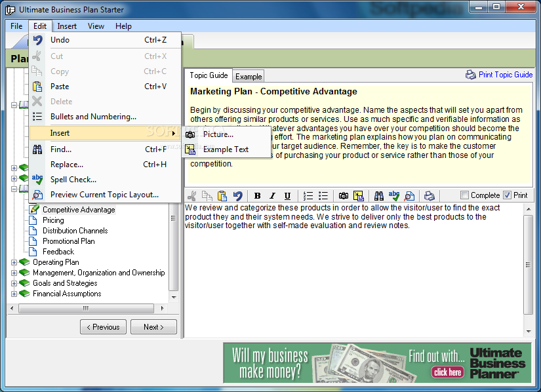
Task: Open the File menu
Action: click(16, 26)
